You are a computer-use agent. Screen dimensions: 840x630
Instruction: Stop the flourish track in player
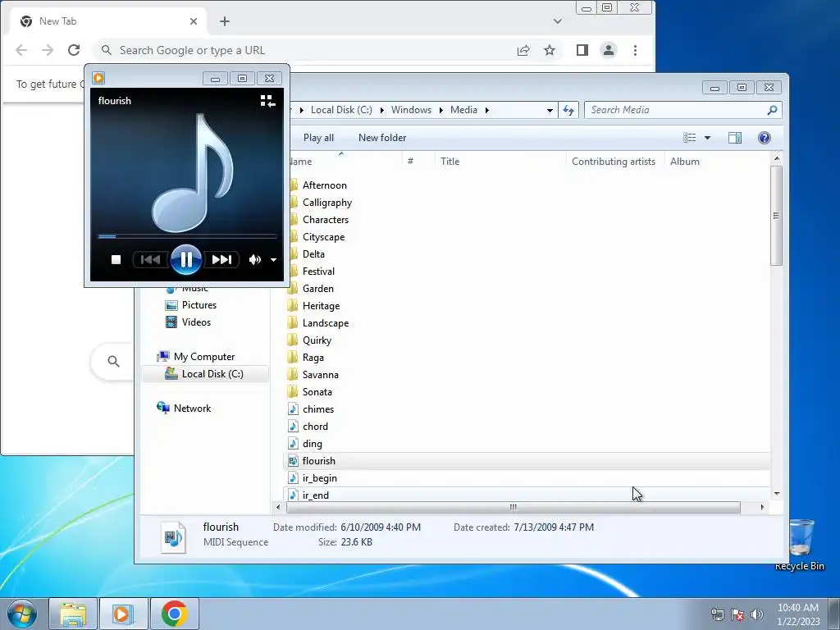[x=116, y=260]
